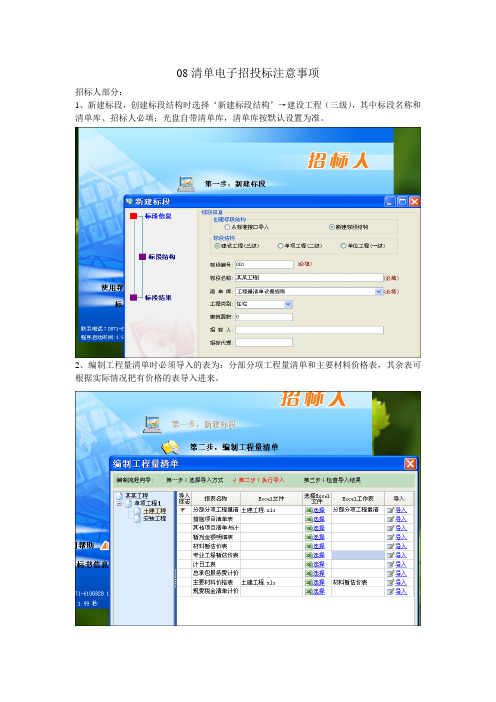Click the Excel icon in 其他项目清单与计 row

tap(308, 528)
